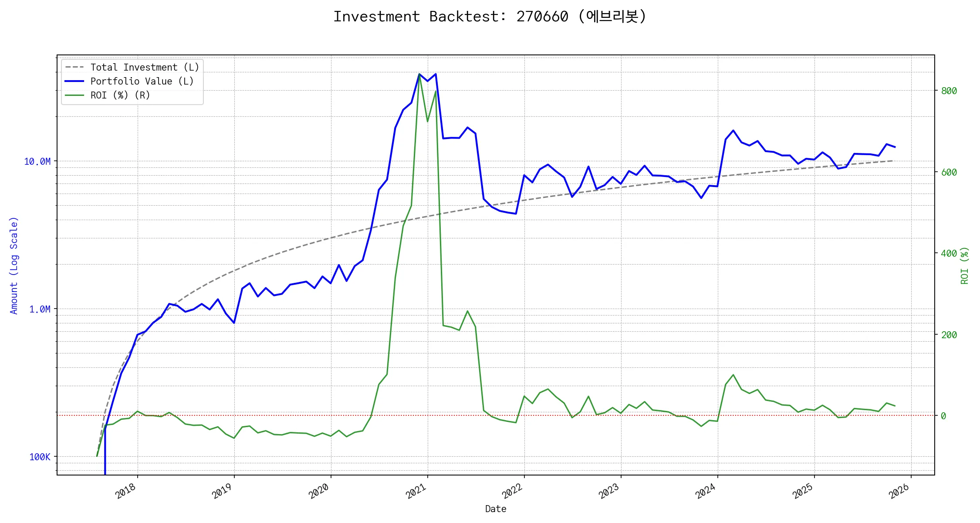Click the Total Investment legend entry
Viewport: 980px width, 523px height.
tap(144, 68)
